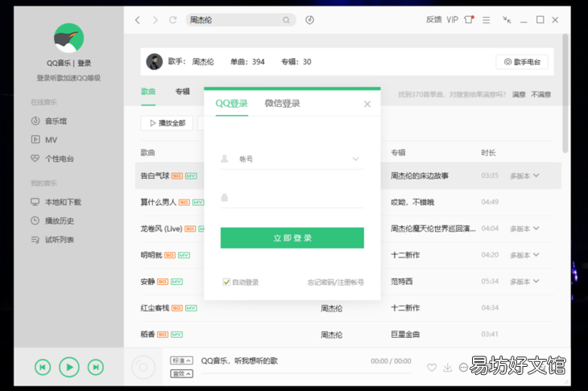Screen dimensions: 588x391
Task: Open MV badge for 红尘客栈
Action: [191, 308]
